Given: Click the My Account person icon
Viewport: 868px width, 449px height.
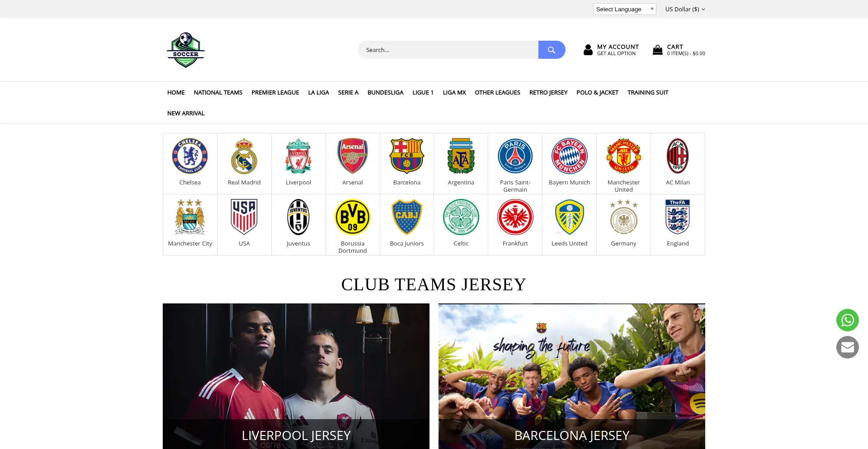Looking at the screenshot, I should tap(588, 50).
